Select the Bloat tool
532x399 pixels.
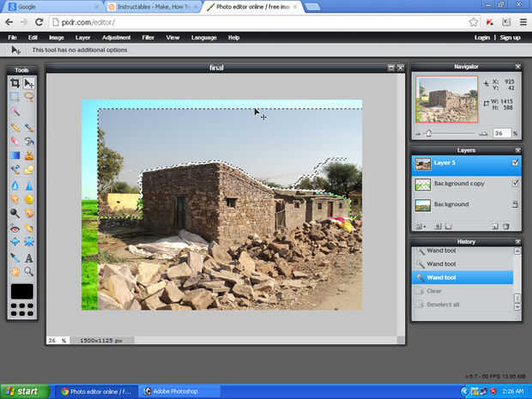[15, 242]
